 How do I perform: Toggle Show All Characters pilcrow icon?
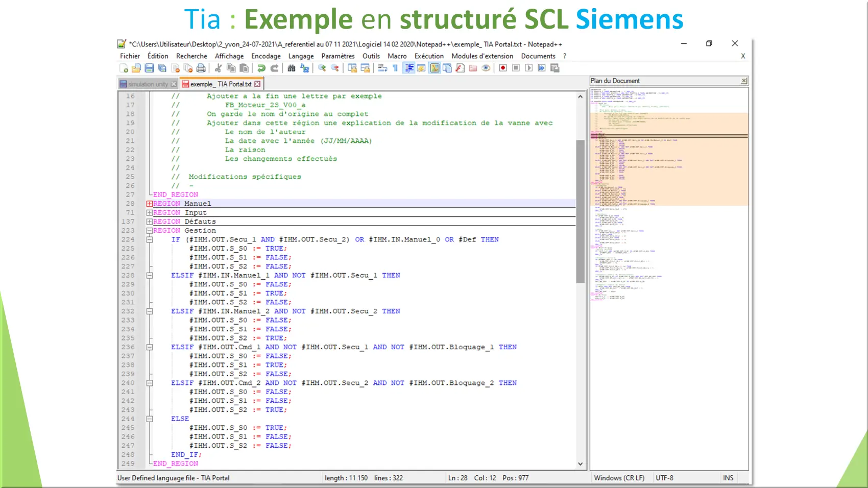pos(395,68)
